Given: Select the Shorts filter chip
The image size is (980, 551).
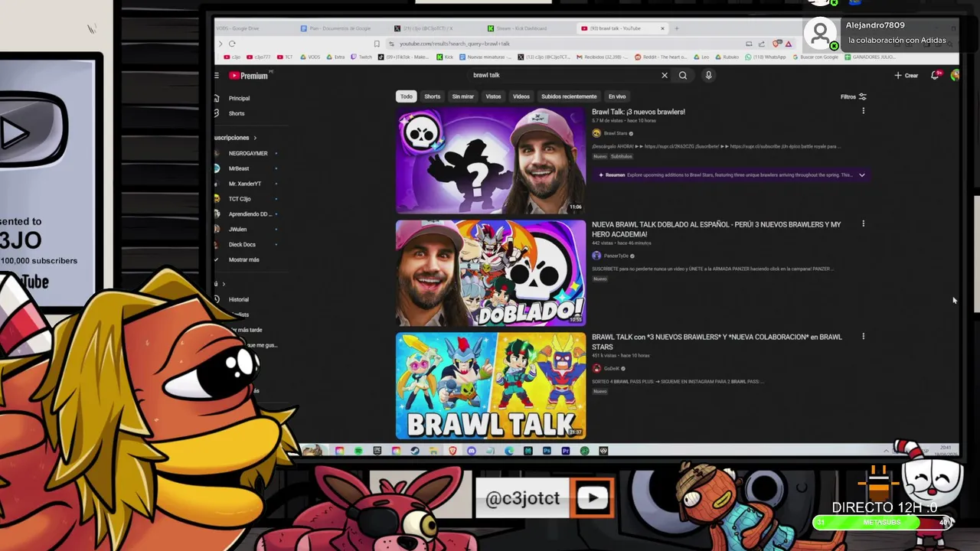Looking at the screenshot, I should point(433,96).
